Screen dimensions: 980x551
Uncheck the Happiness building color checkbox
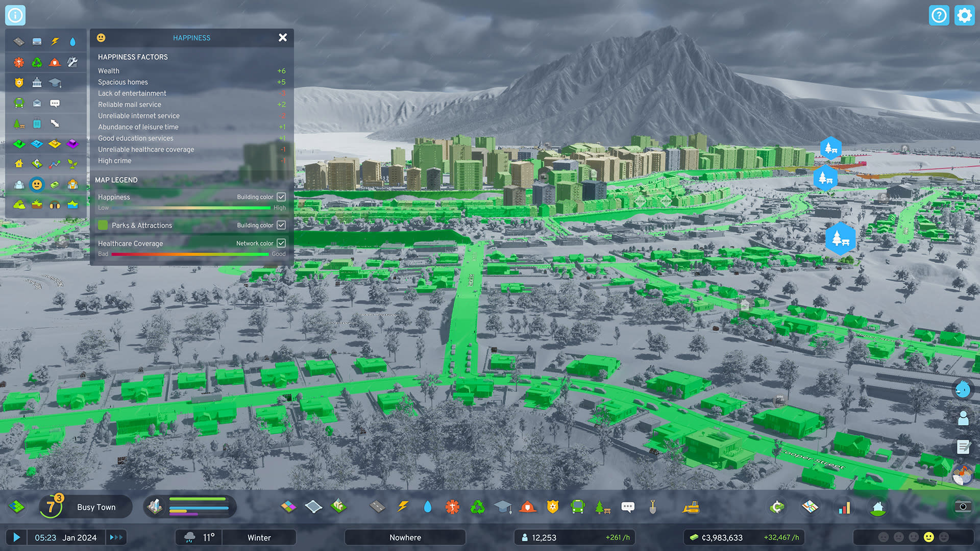[281, 196]
